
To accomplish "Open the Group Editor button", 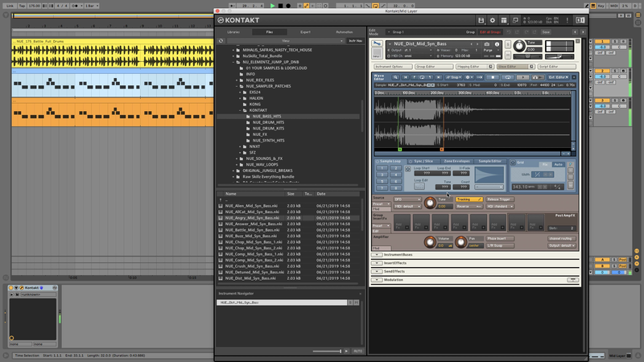I will click(434, 67).
